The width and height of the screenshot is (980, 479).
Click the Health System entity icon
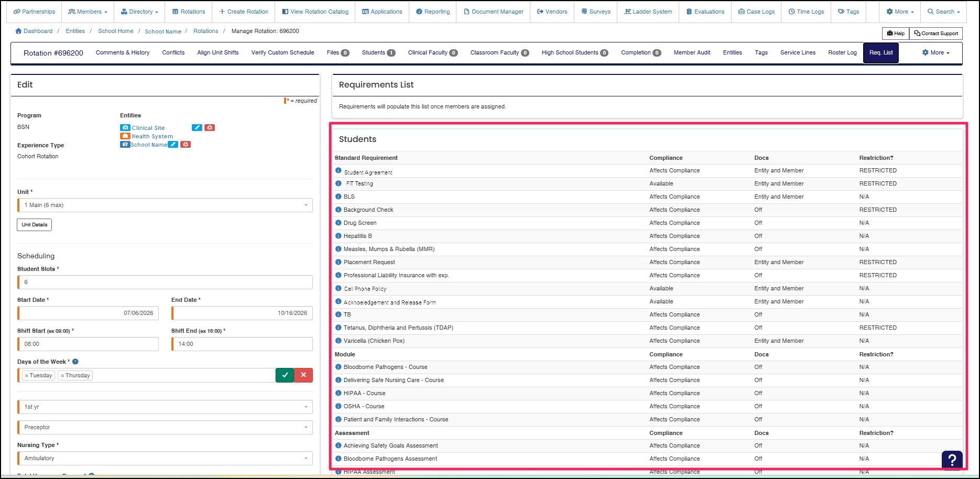[x=125, y=136]
